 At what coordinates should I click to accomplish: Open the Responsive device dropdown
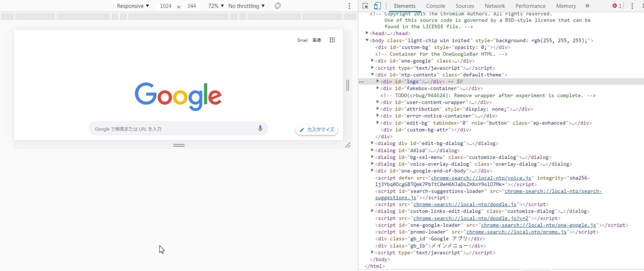[x=133, y=6]
